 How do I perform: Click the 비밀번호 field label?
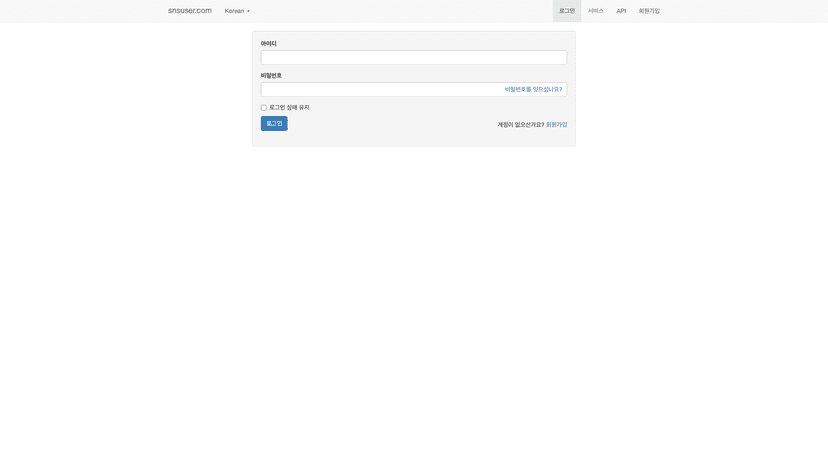(271, 76)
